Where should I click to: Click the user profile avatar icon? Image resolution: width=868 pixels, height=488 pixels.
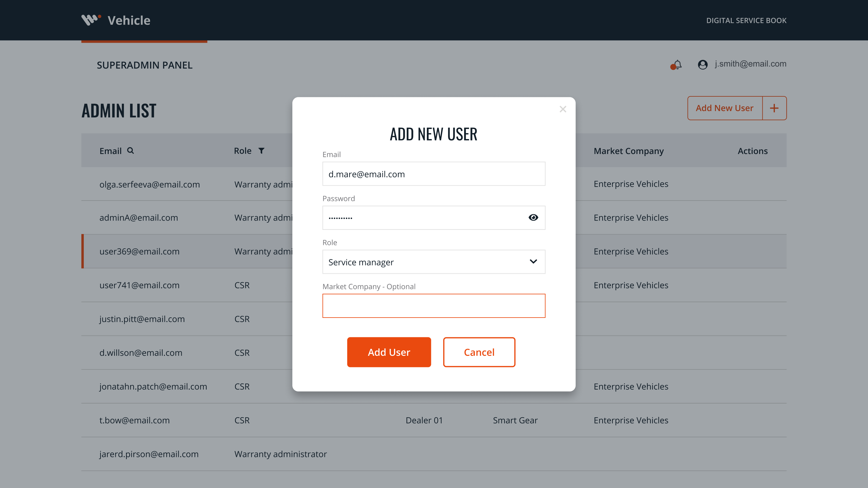click(702, 64)
